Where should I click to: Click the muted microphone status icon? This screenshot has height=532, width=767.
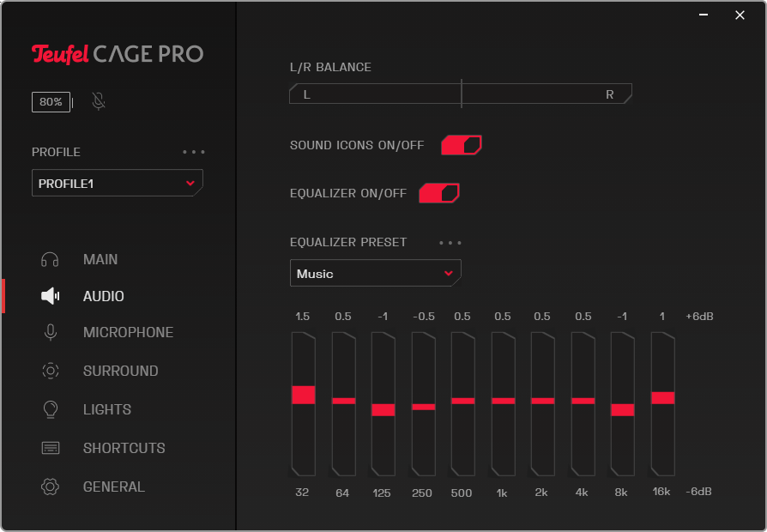pyautogui.click(x=99, y=102)
